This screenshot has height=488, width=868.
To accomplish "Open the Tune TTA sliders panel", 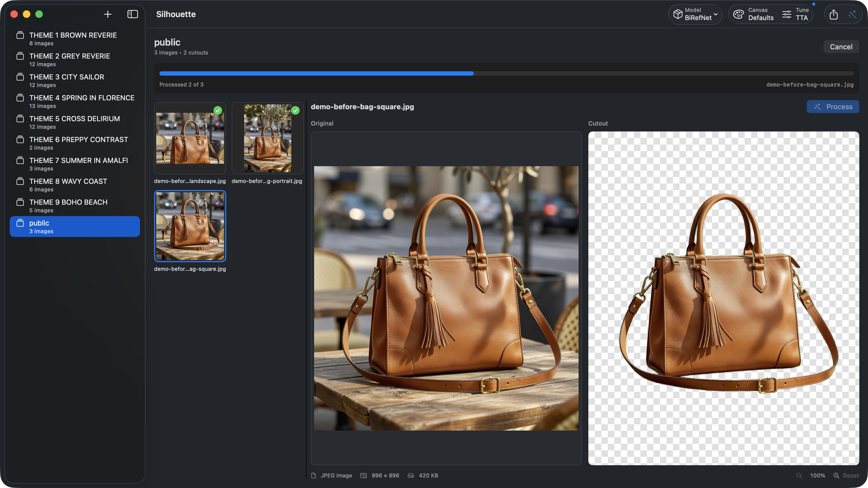I will [787, 14].
